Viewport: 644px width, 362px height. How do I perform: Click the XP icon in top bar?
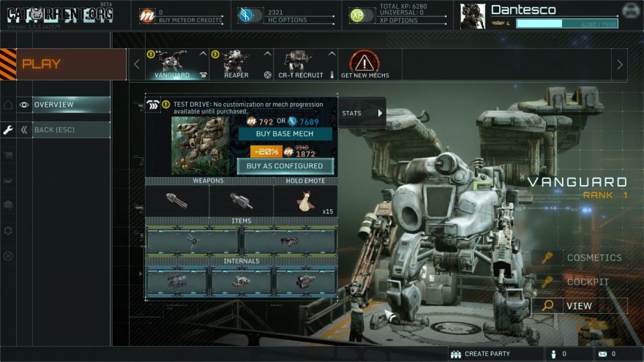coord(357,15)
